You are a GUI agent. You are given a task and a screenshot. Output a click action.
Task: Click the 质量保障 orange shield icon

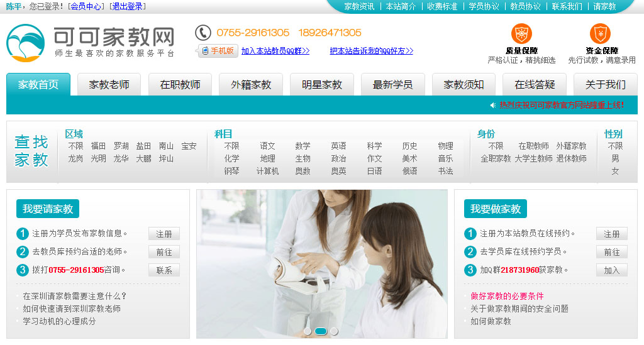point(521,33)
